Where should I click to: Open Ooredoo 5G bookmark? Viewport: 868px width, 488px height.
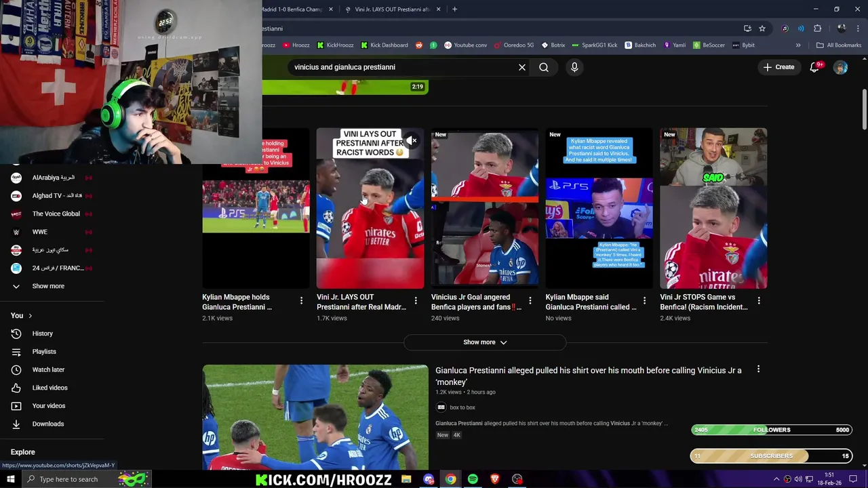pyautogui.click(x=513, y=45)
